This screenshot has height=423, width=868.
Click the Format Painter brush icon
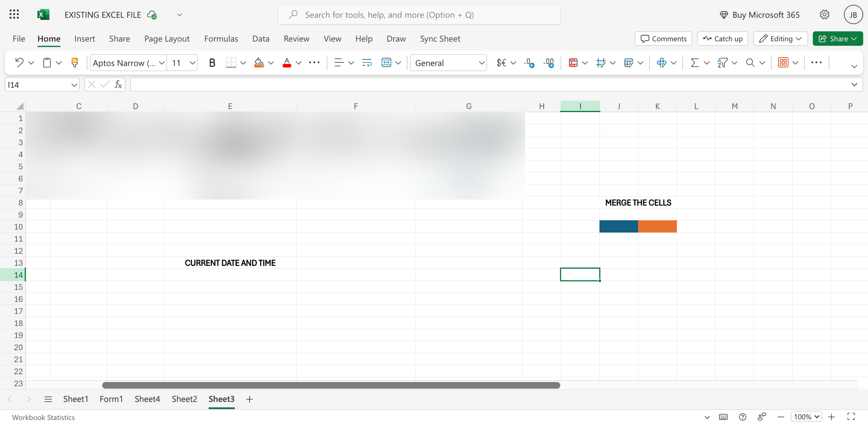(75, 63)
